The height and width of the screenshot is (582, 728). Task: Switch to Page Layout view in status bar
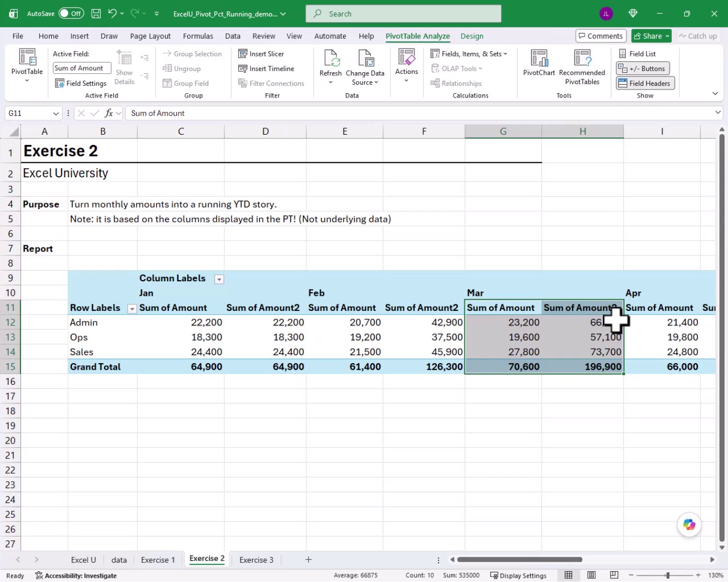[x=592, y=575]
